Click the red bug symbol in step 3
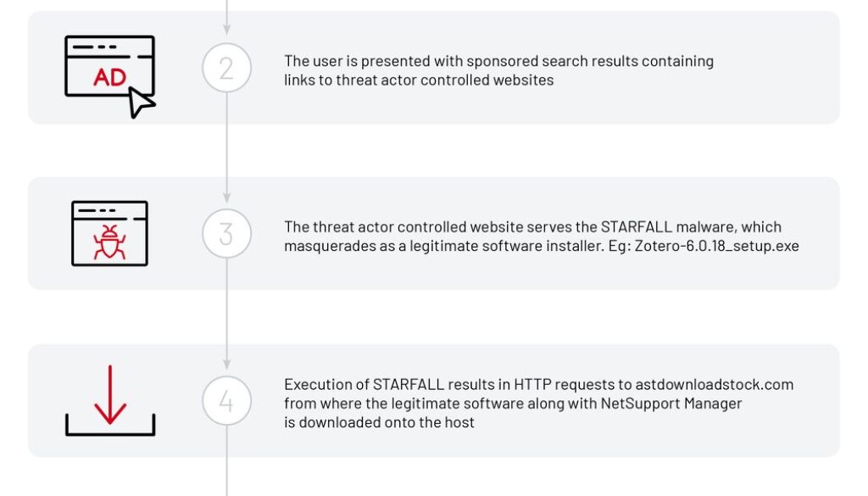868x496 pixels. [109, 242]
